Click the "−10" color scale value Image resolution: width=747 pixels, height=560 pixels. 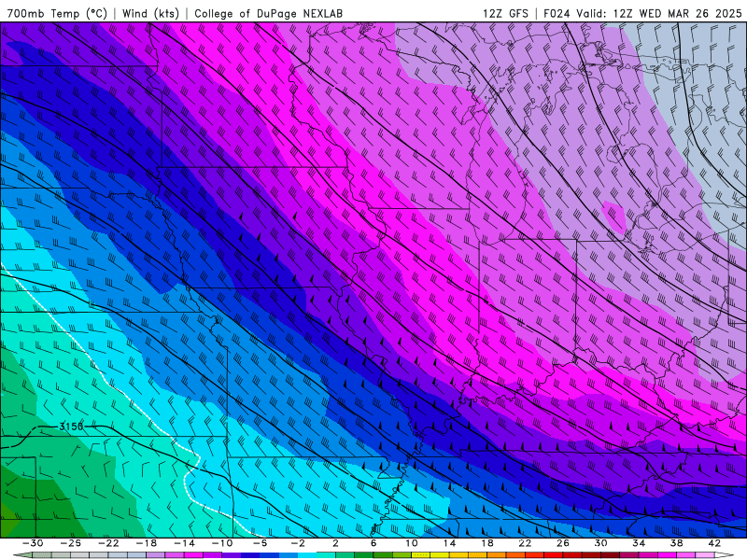tap(222, 543)
